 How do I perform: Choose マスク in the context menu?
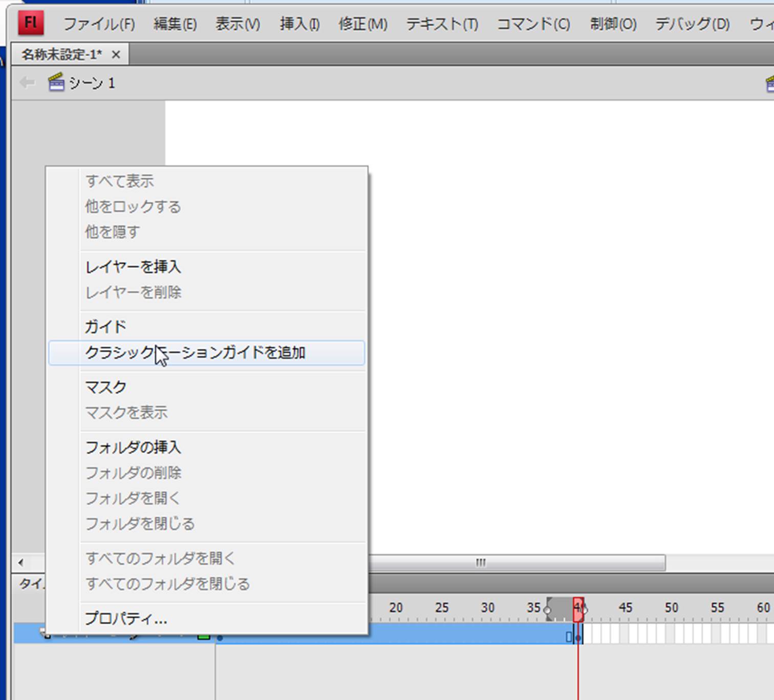pos(105,387)
